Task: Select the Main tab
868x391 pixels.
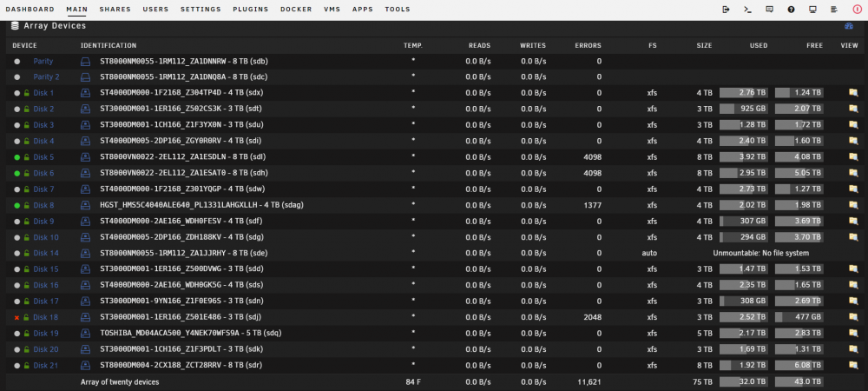Action: click(77, 10)
